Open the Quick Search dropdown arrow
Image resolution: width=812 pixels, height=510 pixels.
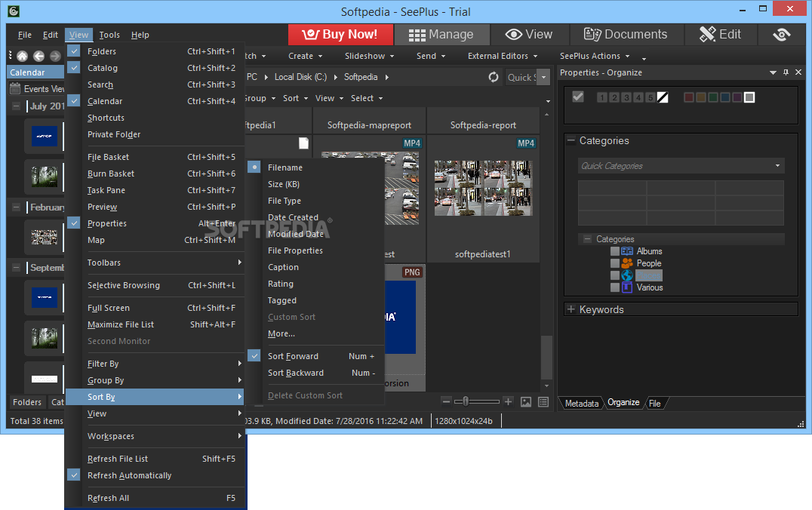543,77
